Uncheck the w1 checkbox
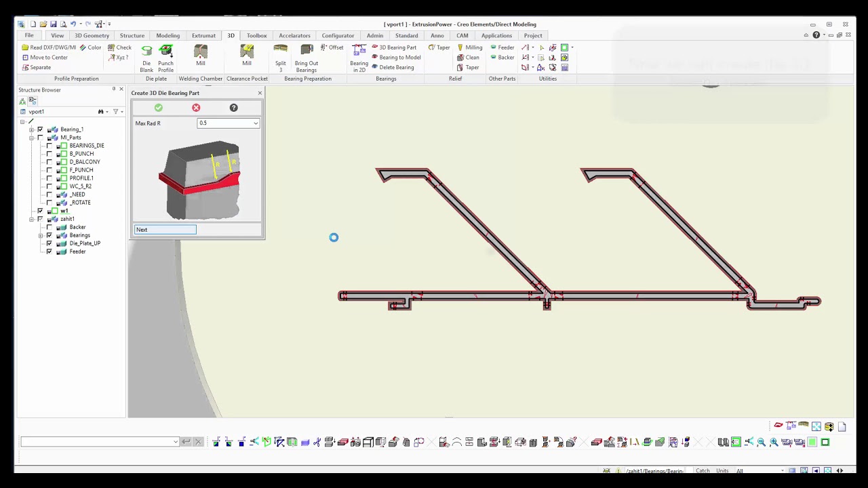The width and height of the screenshot is (868, 488). tap(40, 211)
